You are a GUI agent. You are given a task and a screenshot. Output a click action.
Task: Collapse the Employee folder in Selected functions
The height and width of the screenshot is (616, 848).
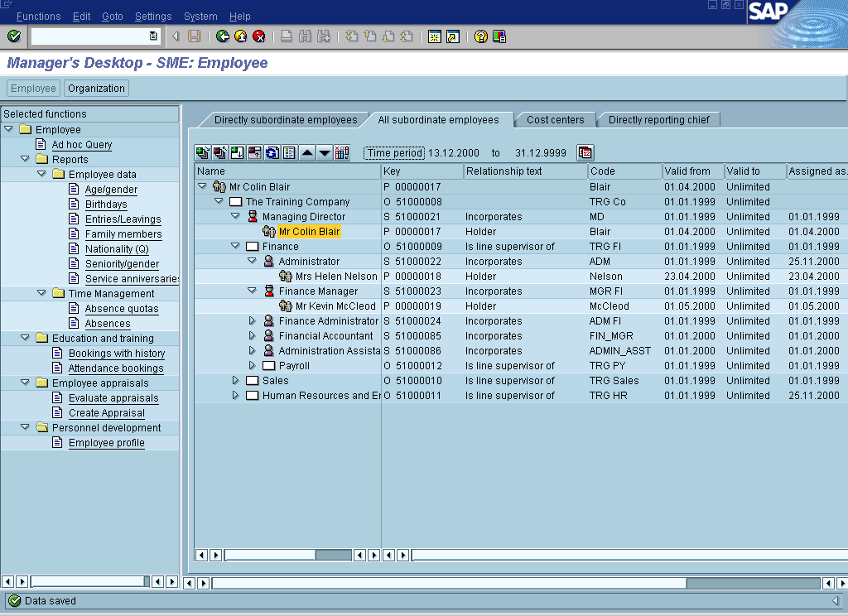(x=8, y=129)
